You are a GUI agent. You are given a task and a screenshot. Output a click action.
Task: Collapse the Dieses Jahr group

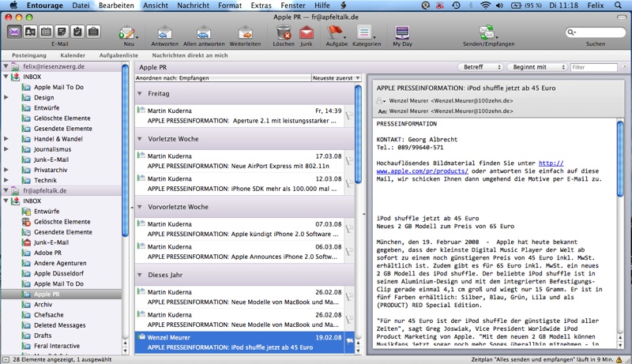[x=140, y=275]
